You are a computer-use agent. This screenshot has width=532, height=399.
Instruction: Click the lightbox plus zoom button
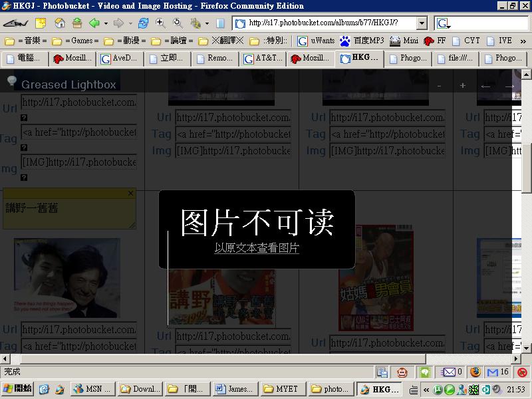(463, 85)
